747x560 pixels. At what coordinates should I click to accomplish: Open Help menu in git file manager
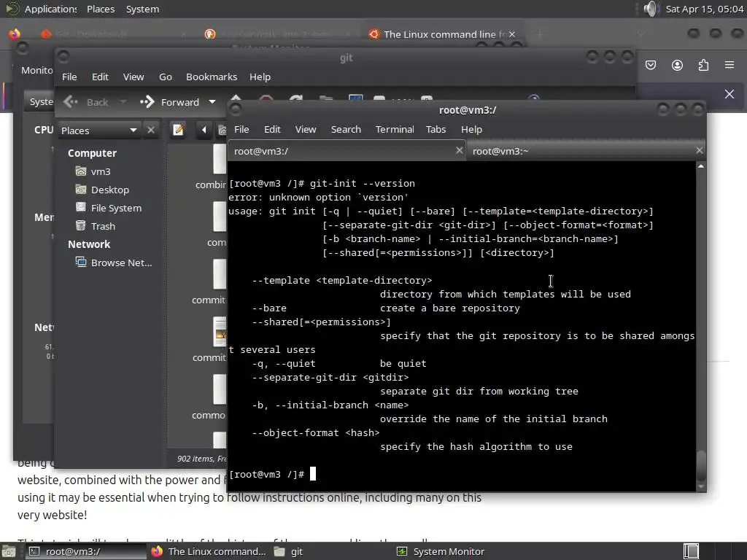click(x=260, y=77)
